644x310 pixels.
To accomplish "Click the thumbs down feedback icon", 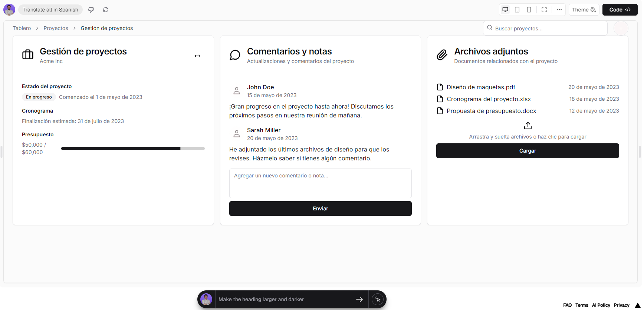I will pyautogui.click(x=91, y=10).
